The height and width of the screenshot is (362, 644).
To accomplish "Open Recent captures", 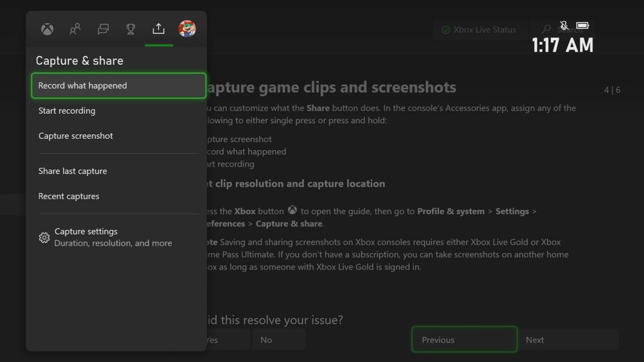I will pos(69,196).
